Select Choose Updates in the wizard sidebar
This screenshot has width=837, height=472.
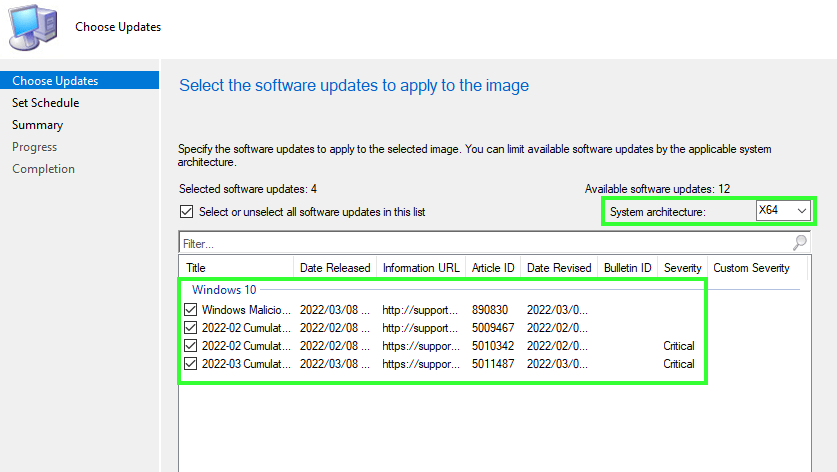[55, 81]
